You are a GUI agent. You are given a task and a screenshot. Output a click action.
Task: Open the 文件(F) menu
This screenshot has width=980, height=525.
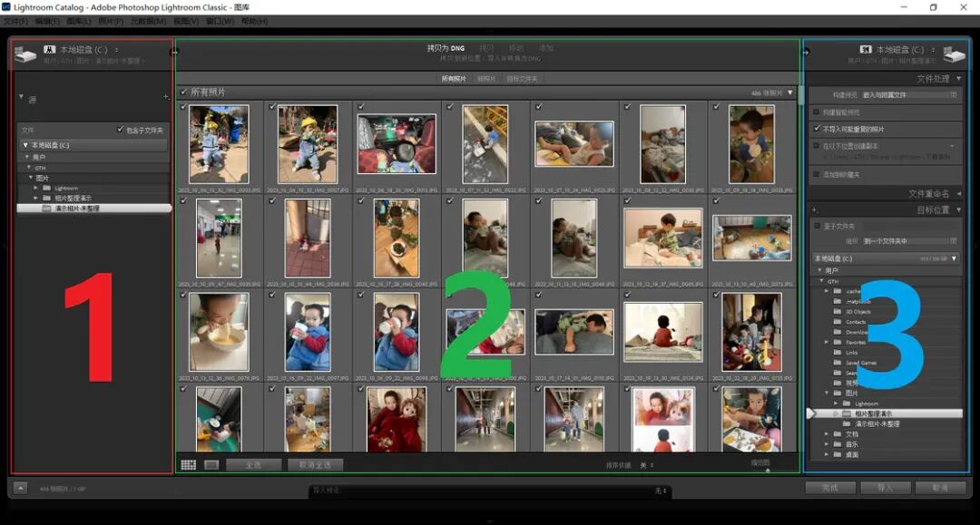click(x=15, y=21)
